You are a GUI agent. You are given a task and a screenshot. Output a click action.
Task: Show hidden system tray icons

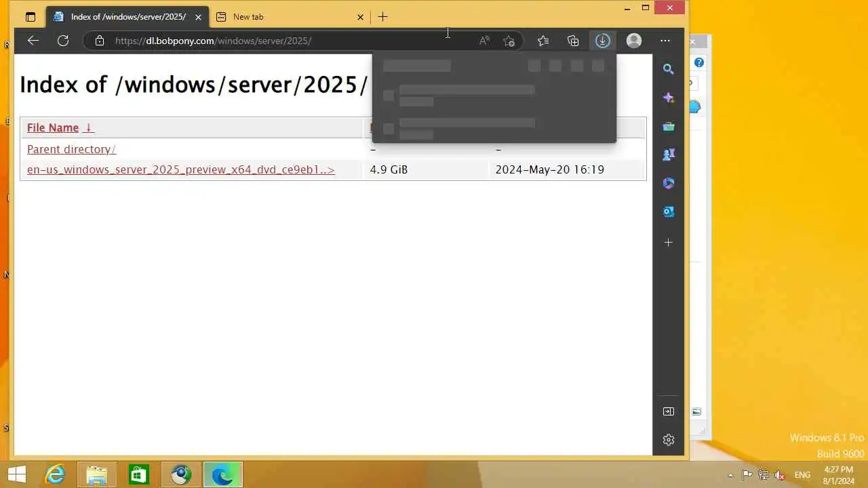coord(730,475)
